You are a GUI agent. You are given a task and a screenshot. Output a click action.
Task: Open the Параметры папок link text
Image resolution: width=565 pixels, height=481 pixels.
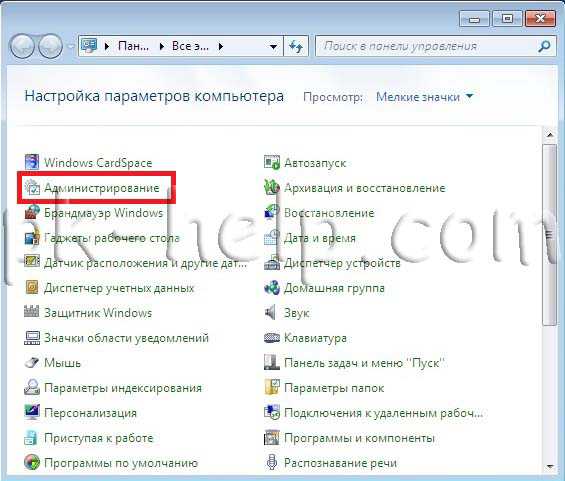point(334,388)
